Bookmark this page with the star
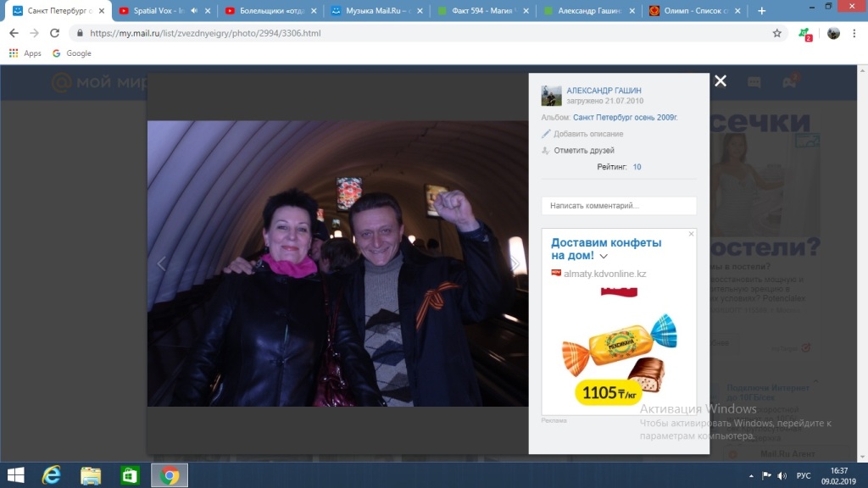 pos(777,33)
